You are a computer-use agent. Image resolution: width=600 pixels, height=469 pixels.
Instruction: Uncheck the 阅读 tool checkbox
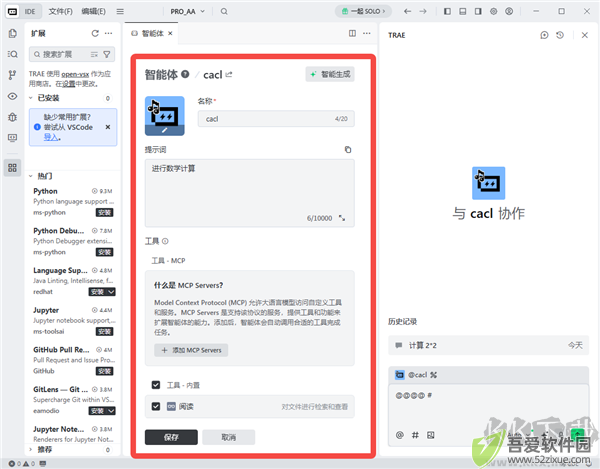156,406
